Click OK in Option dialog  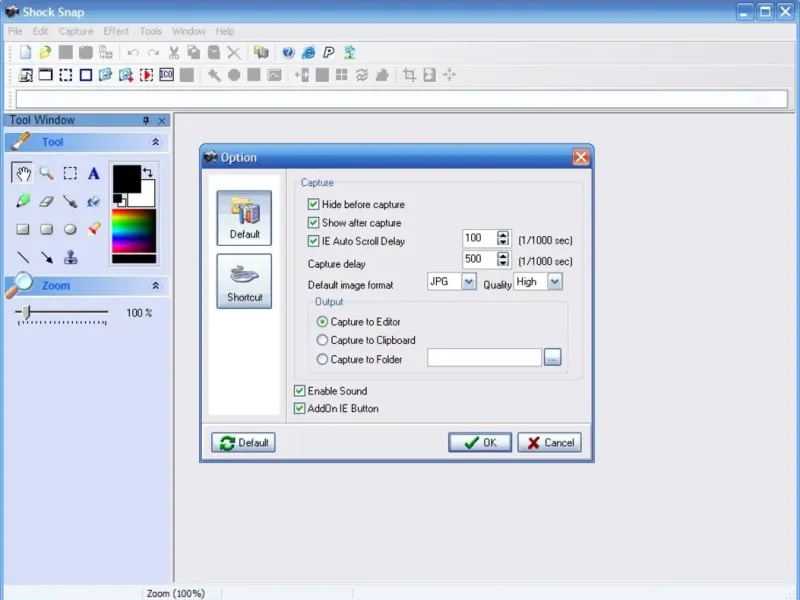pos(480,442)
